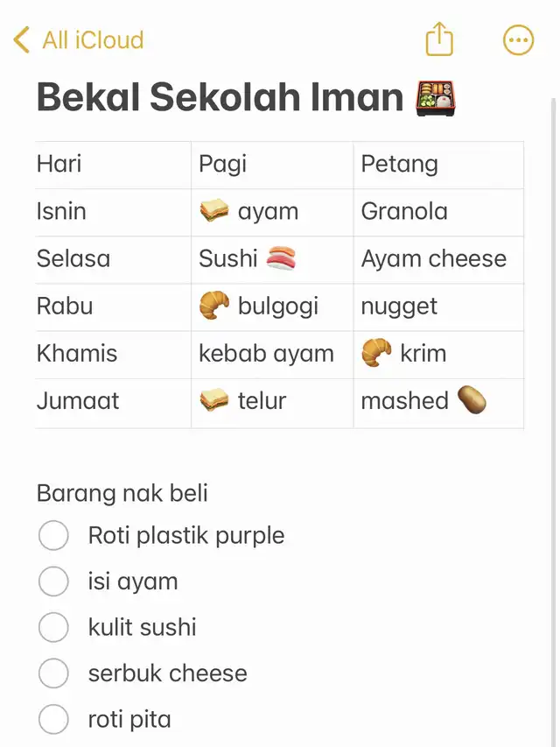Screen dimensions: 560x747
Task: Tap the sushi emoji in Selasa row
Action: [281, 257]
